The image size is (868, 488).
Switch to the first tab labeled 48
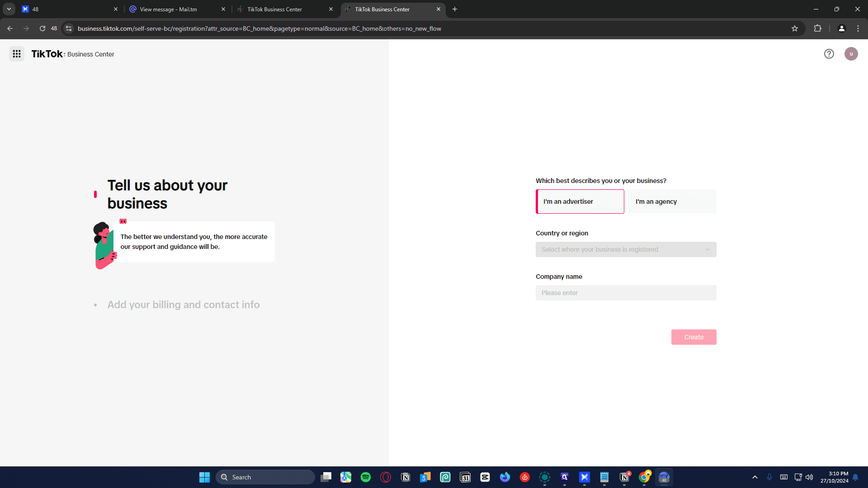point(70,9)
